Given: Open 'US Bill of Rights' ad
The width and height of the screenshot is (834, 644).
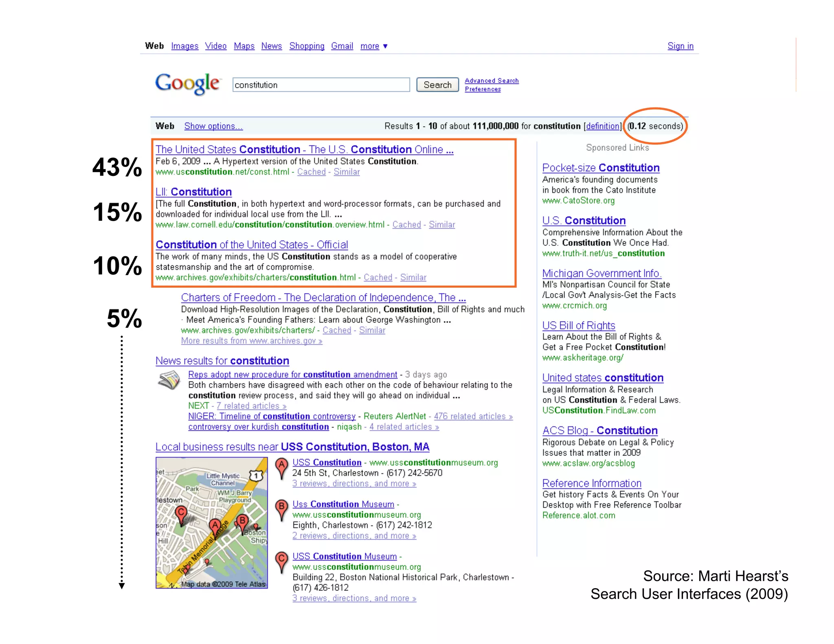Looking at the screenshot, I should 579,326.
